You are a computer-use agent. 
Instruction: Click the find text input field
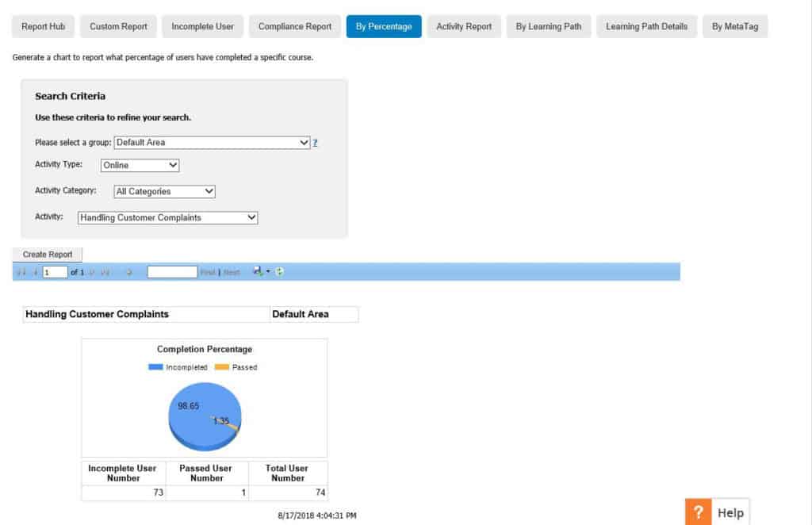172,272
